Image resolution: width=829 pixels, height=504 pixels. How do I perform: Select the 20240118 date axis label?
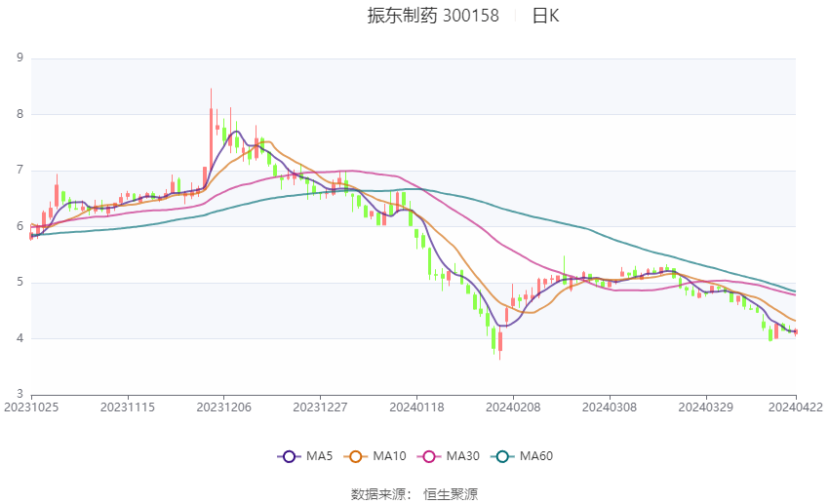[x=416, y=407]
